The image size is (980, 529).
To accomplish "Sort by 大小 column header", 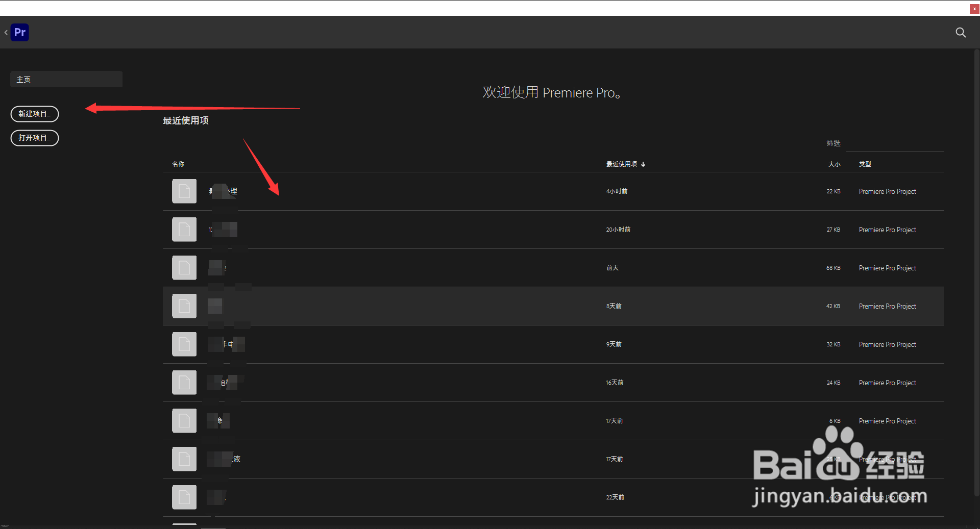I will pyautogui.click(x=834, y=164).
